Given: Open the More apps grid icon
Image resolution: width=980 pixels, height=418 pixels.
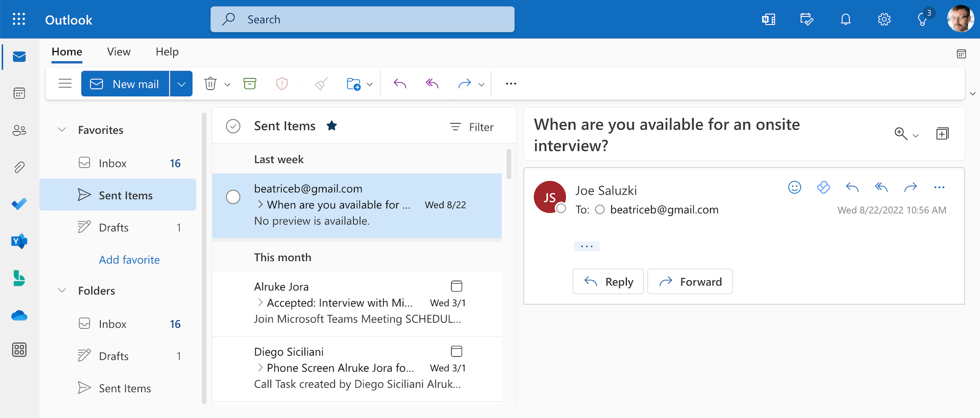Looking at the screenshot, I should point(19,350).
